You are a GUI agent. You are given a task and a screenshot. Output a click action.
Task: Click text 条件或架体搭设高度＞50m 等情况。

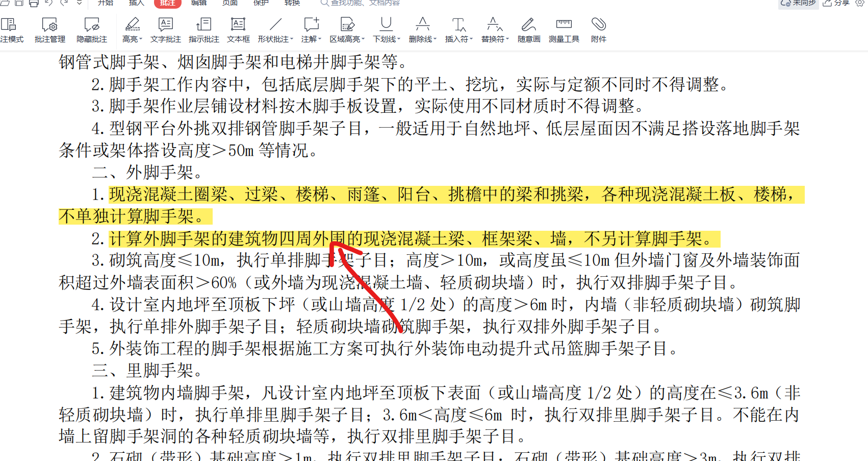pyautogui.click(x=189, y=150)
